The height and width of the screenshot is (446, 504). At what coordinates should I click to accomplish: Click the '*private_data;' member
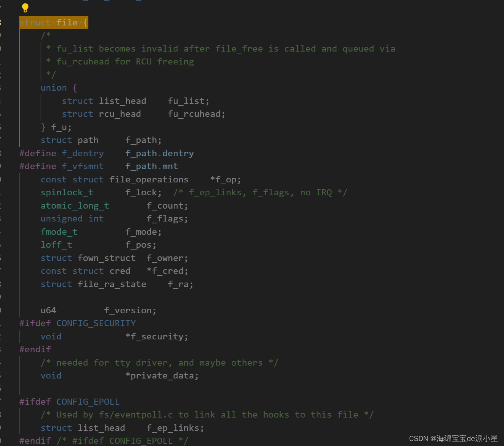pyautogui.click(x=162, y=376)
